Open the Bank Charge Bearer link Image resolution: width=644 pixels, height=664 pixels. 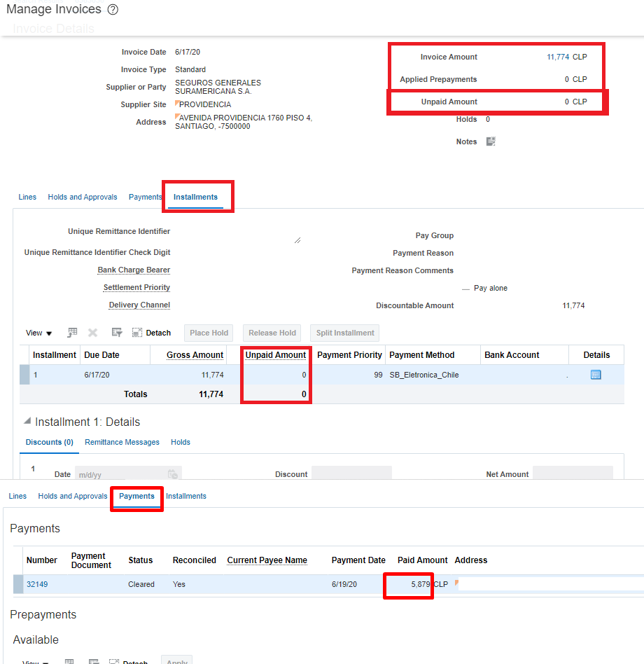[x=134, y=270]
